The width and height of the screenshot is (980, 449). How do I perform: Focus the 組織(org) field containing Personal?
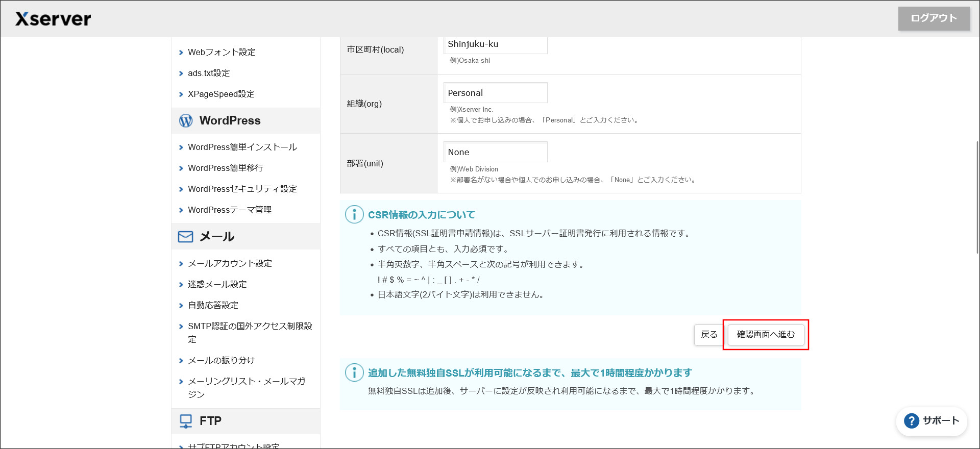[x=495, y=93]
